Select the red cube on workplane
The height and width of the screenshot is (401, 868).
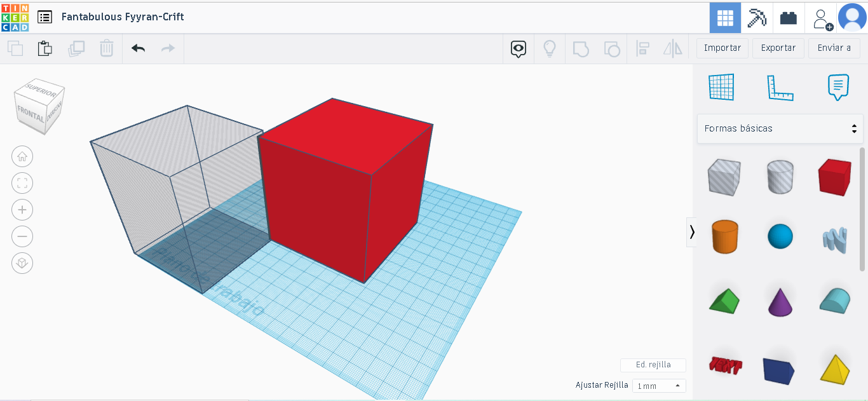point(346,191)
